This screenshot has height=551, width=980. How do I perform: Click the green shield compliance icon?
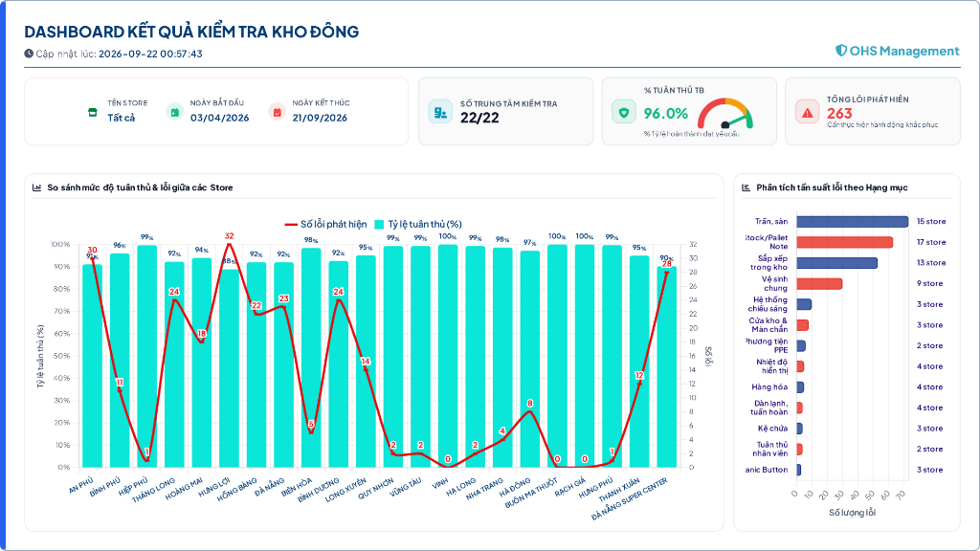(623, 113)
